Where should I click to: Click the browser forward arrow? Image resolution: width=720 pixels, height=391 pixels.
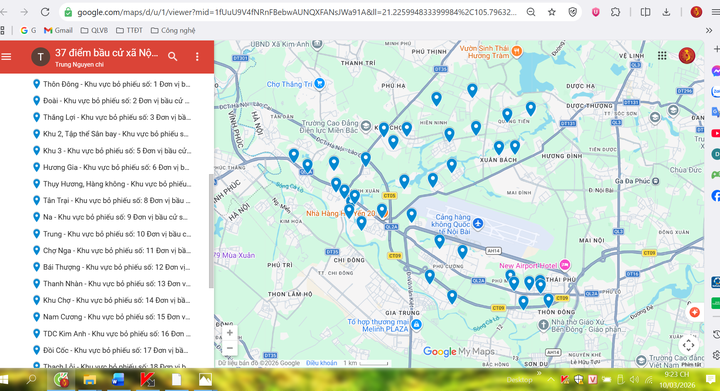point(24,12)
